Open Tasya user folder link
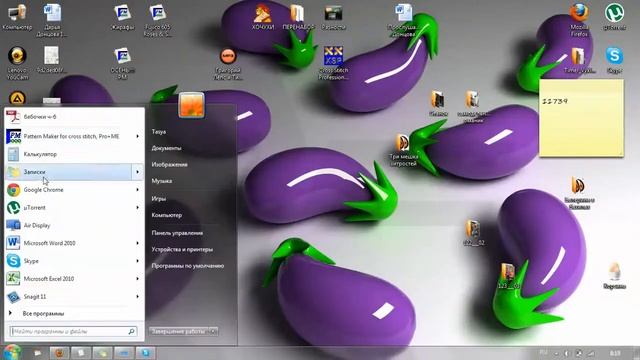This screenshot has width=640, height=360. point(159,132)
